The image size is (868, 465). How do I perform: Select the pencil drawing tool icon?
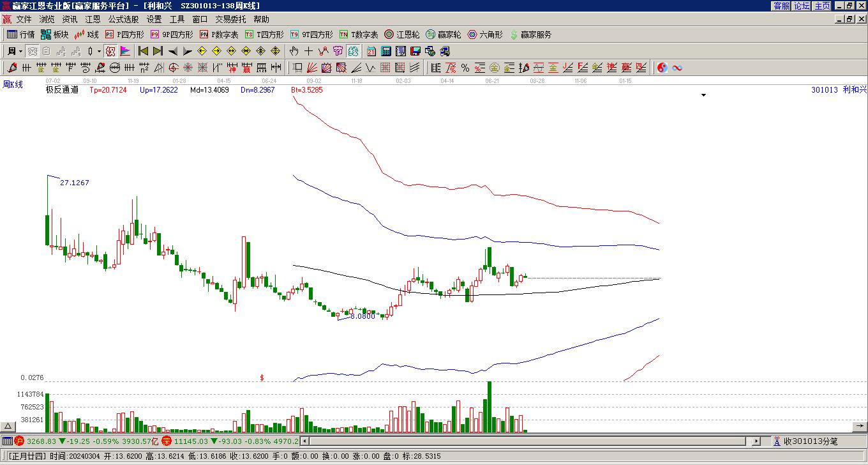pyautogui.click(x=11, y=68)
